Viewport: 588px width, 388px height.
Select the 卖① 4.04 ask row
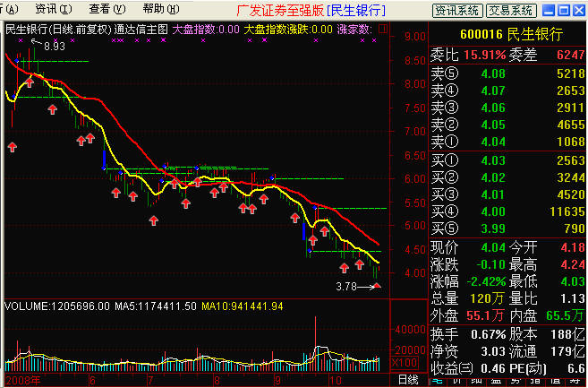coord(507,142)
